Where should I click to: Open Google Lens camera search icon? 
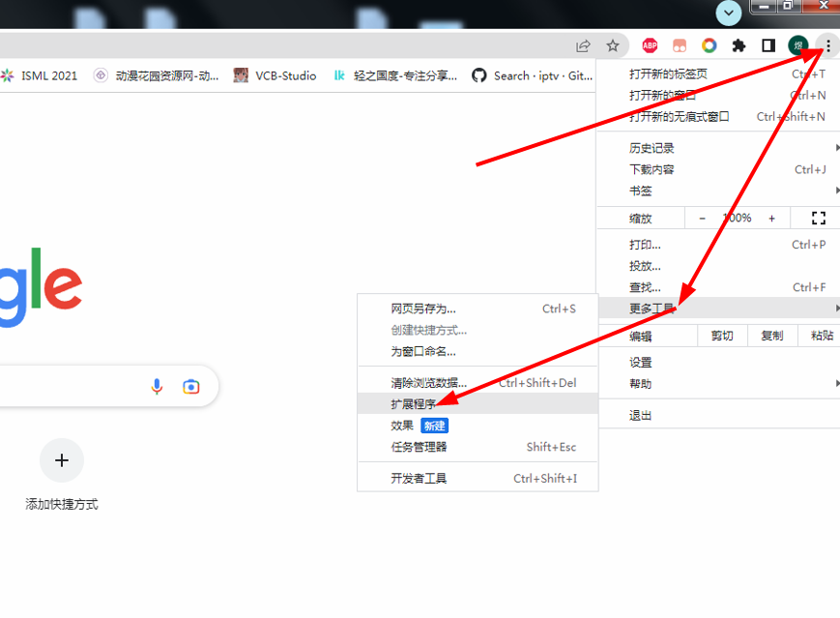pyautogui.click(x=191, y=387)
